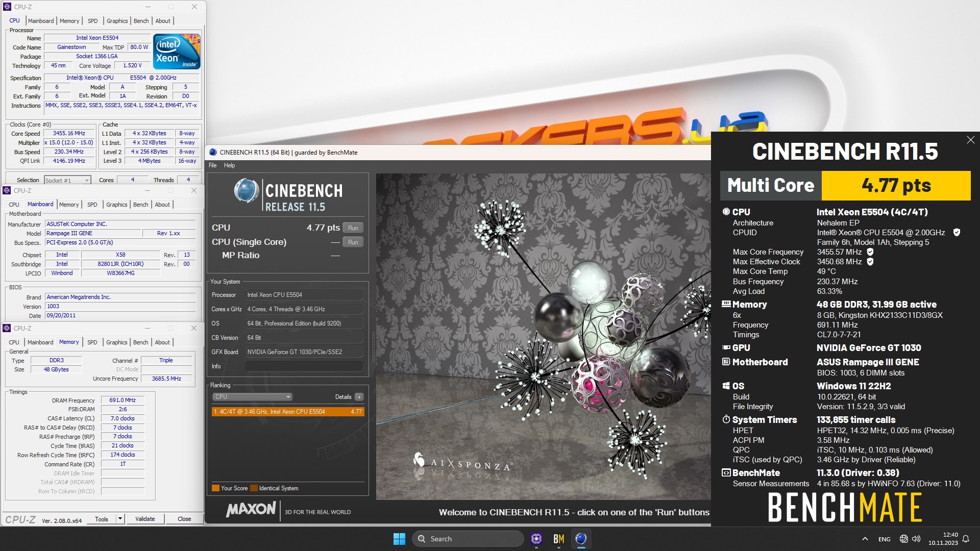Click the top CPU-Z window title icon
Screen dimensions: 980x551
click(x=7, y=7)
